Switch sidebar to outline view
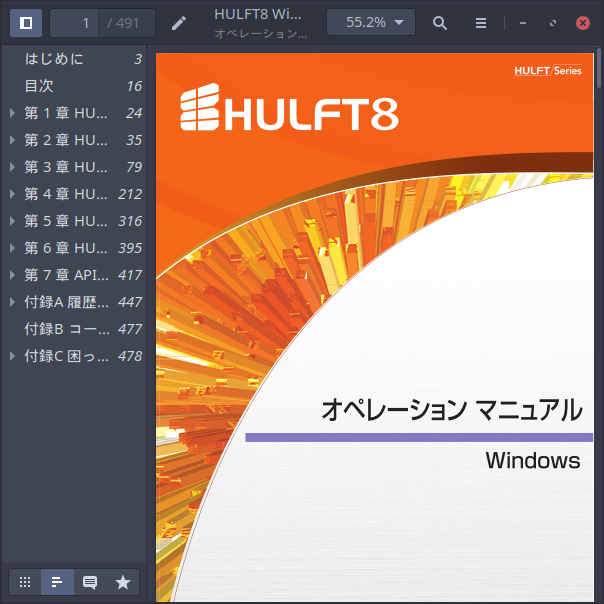604x604 pixels. coord(57,582)
